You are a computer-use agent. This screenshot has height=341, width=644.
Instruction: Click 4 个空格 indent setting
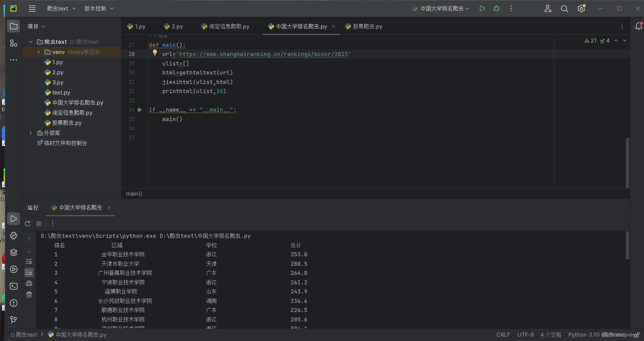tap(551, 335)
